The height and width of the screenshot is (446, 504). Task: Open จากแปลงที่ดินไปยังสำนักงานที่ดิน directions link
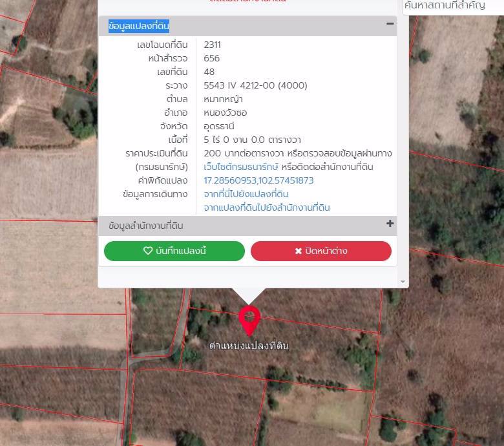click(267, 207)
